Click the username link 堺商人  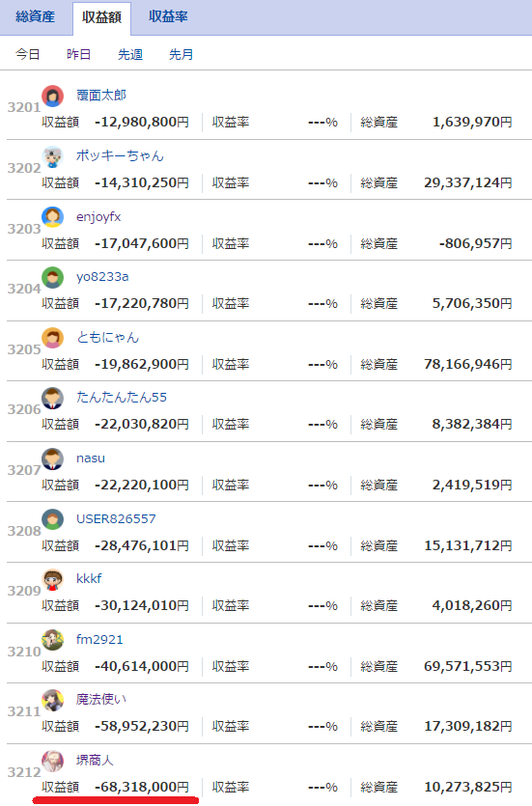click(x=95, y=761)
